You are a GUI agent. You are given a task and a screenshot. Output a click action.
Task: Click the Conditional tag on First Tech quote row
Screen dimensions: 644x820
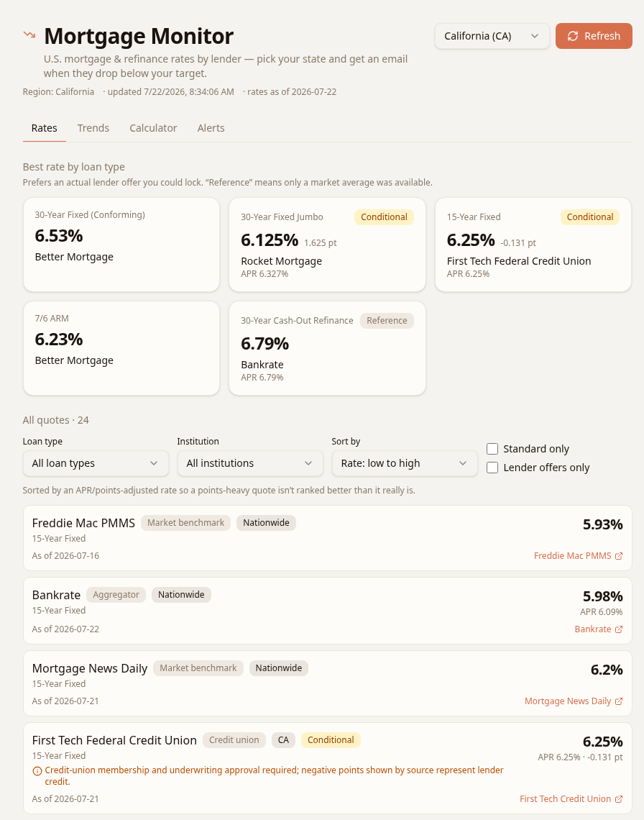(x=331, y=740)
